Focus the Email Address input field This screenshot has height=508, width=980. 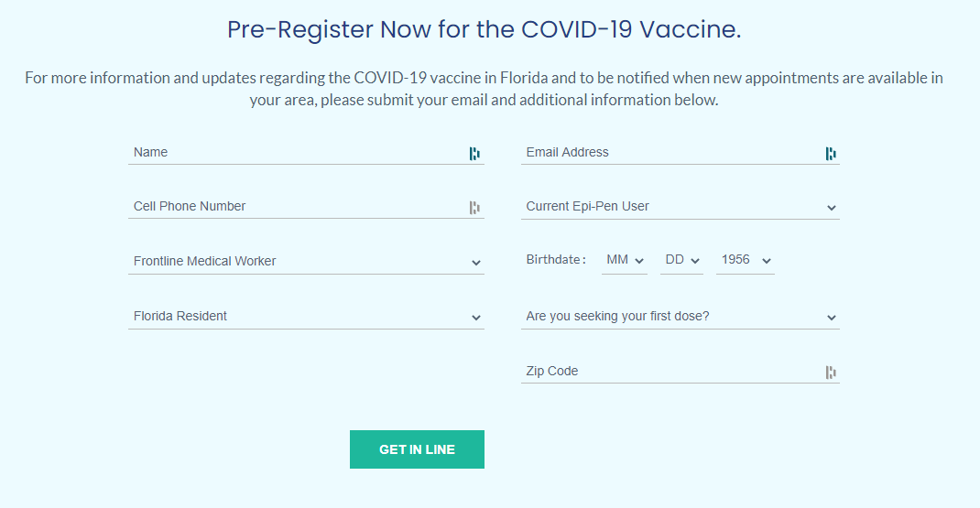[x=672, y=153]
